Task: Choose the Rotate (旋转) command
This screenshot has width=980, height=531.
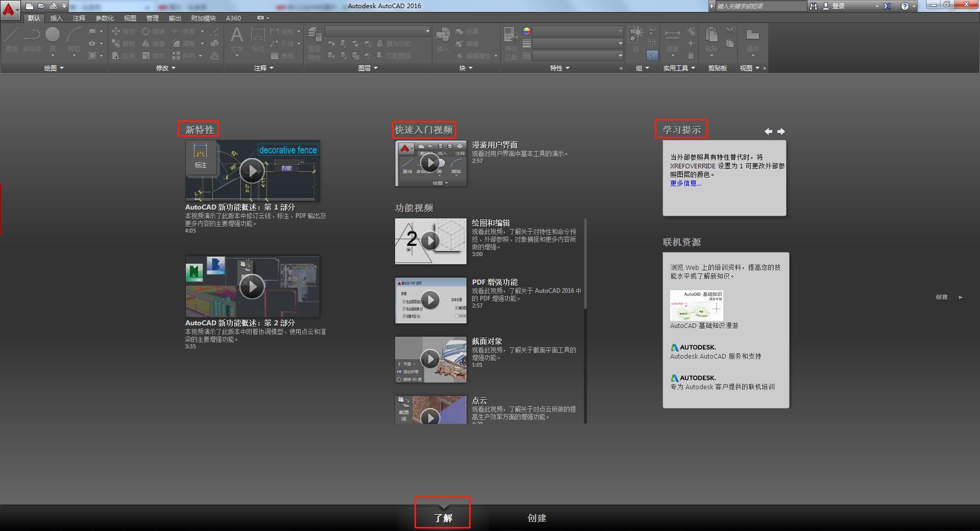Action: coord(153,31)
